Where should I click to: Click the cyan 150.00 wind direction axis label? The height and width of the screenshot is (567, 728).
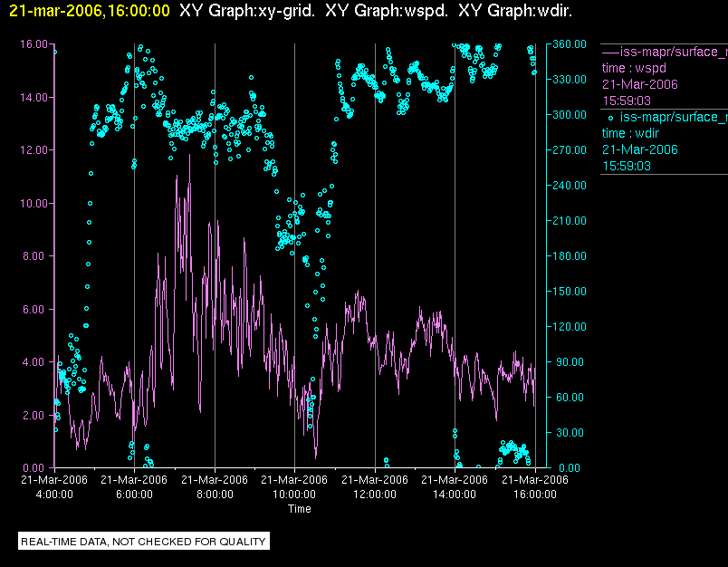point(570,291)
